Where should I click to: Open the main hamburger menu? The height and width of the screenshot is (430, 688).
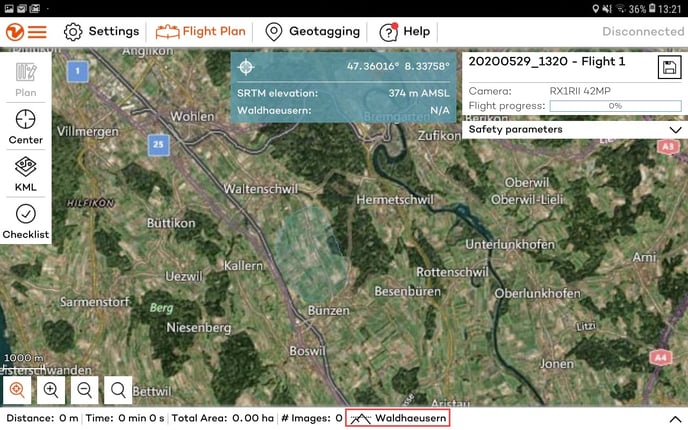point(25,31)
